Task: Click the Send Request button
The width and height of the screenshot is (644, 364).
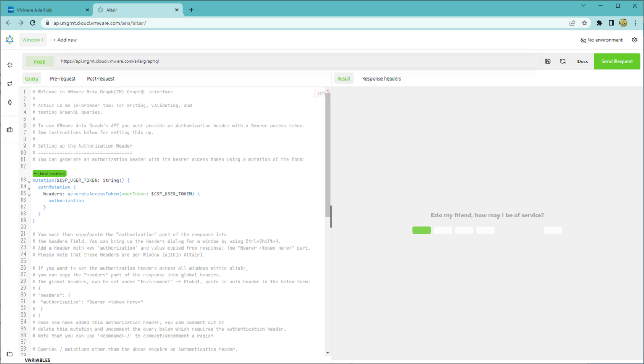Action: [x=617, y=61]
